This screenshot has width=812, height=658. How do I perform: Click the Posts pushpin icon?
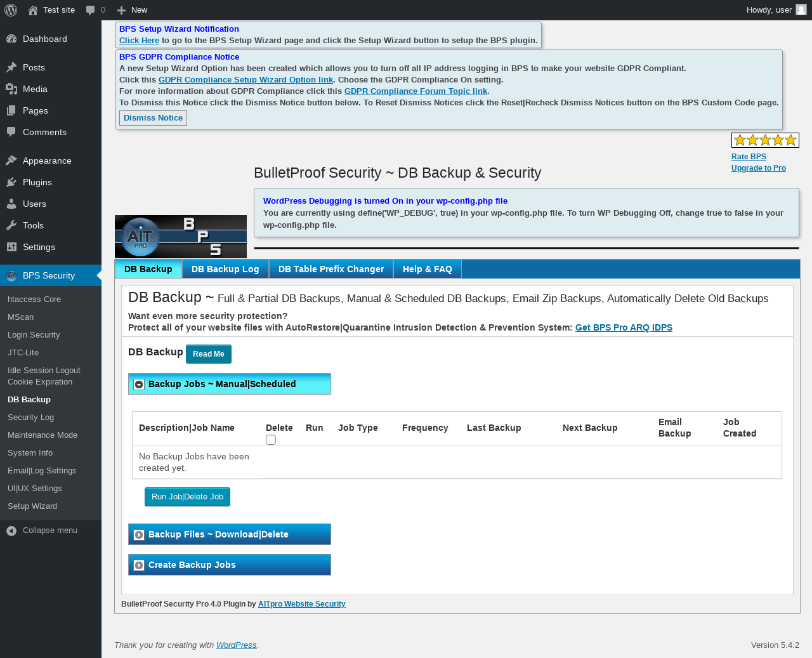[x=11, y=67]
